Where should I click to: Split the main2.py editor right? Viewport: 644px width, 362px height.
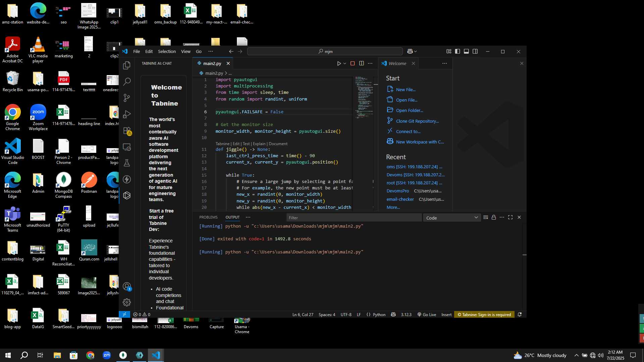[361, 63]
